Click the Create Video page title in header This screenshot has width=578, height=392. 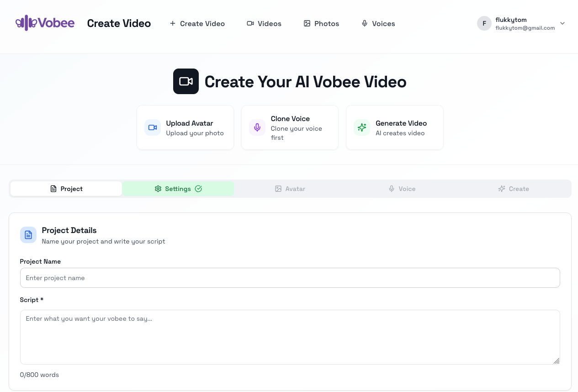point(119,23)
